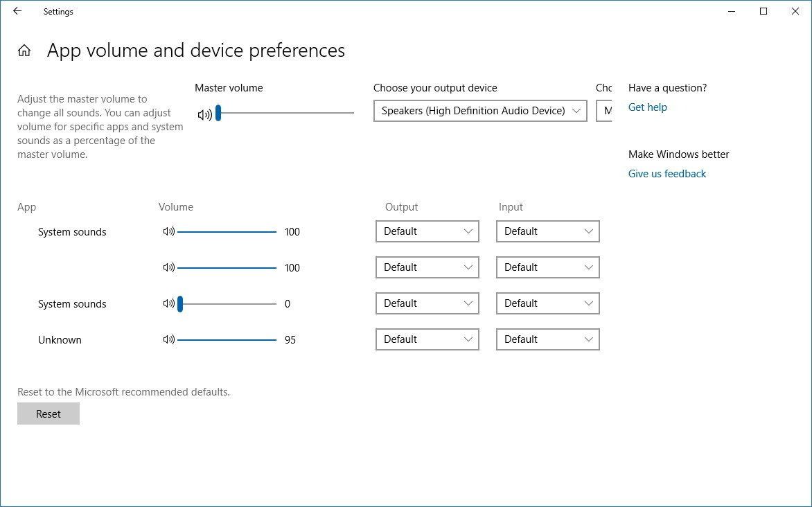Open the Get help link
The width and height of the screenshot is (812, 507).
[647, 107]
